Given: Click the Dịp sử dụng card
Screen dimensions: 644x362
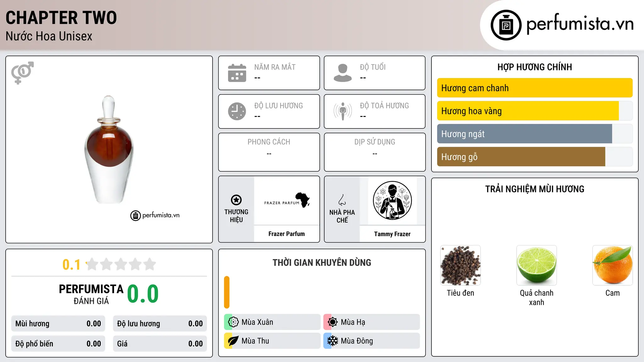Looking at the screenshot, I should pyautogui.click(x=375, y=152).
